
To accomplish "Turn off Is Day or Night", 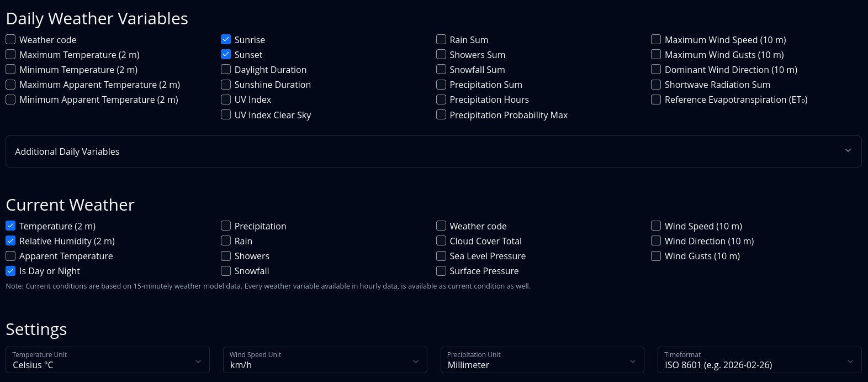I will pos(10,271).
